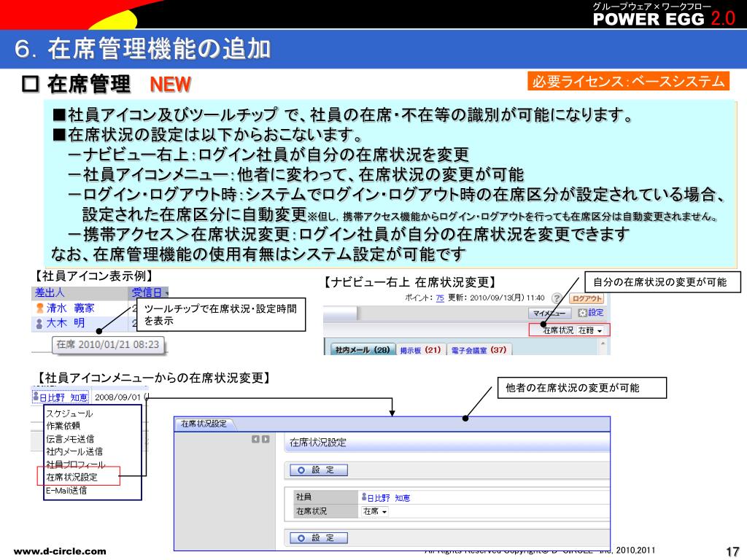Open the points link 75
Image resolution: width=747 pixels, height=560 pixels.
(x=440, y=298)
